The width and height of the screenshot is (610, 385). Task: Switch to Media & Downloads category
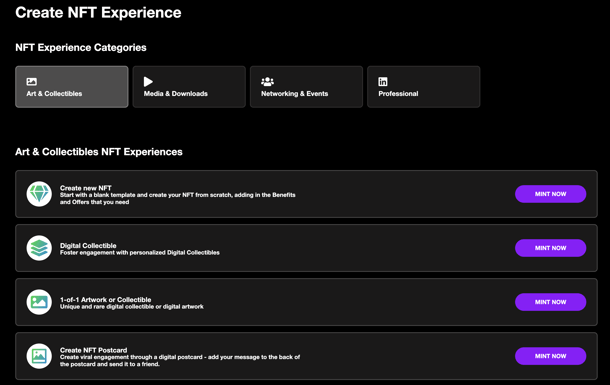[x=189, y=87]
